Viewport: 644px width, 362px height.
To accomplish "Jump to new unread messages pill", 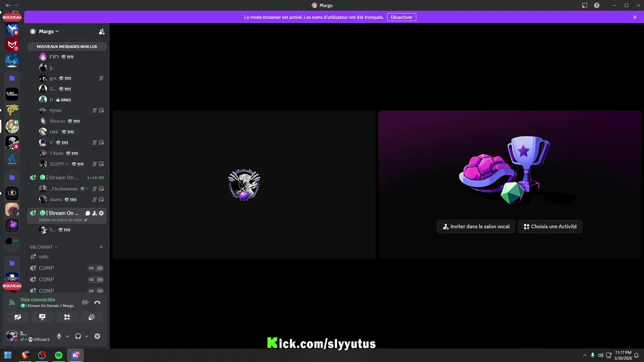I will (67, 46).
